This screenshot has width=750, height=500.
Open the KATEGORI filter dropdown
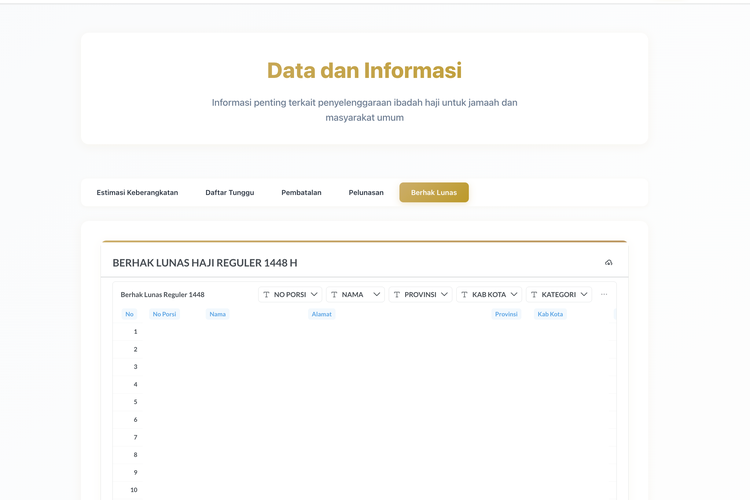coord(559,294)
